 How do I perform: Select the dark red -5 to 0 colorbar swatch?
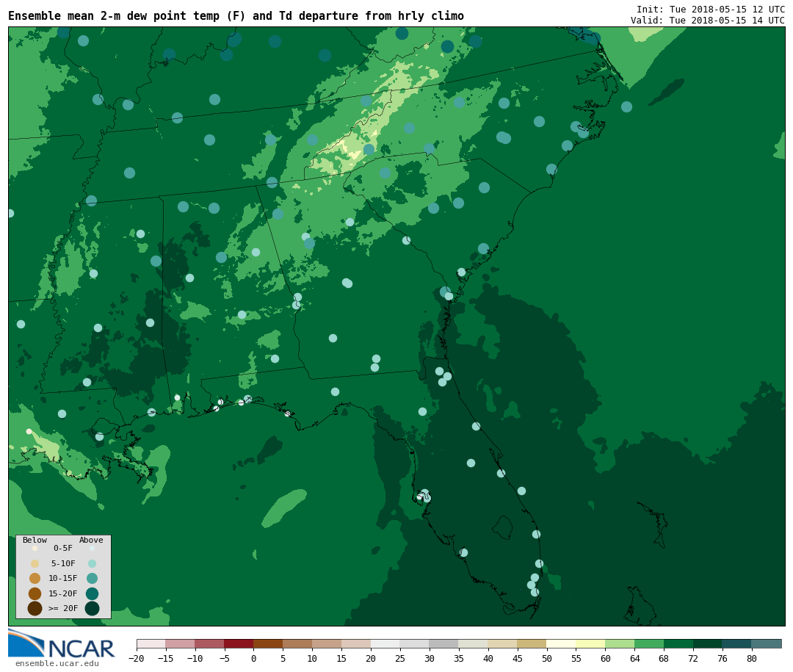point(239,644)
